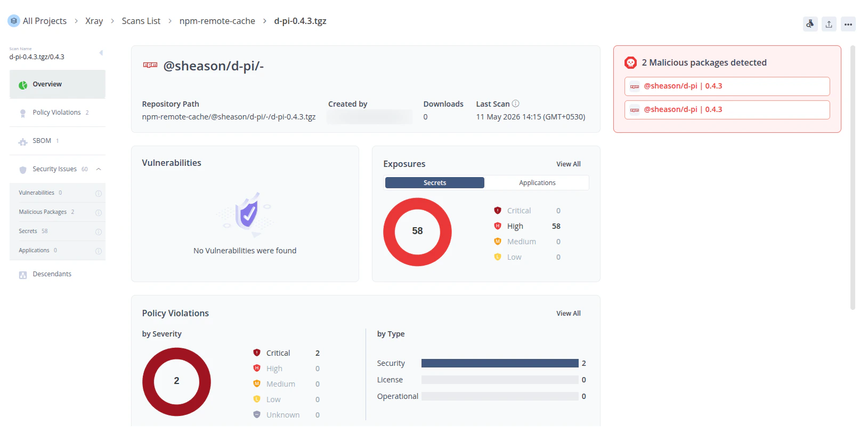Click the Repository Path value text
Screen dimensions: 868x432
[x=229, y=117]
